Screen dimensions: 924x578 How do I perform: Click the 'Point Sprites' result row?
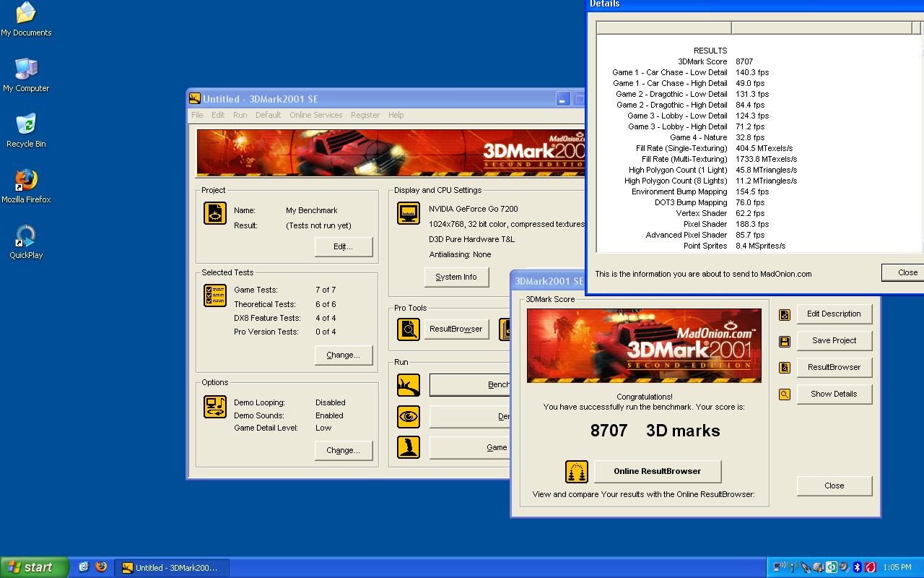[758, 246]
